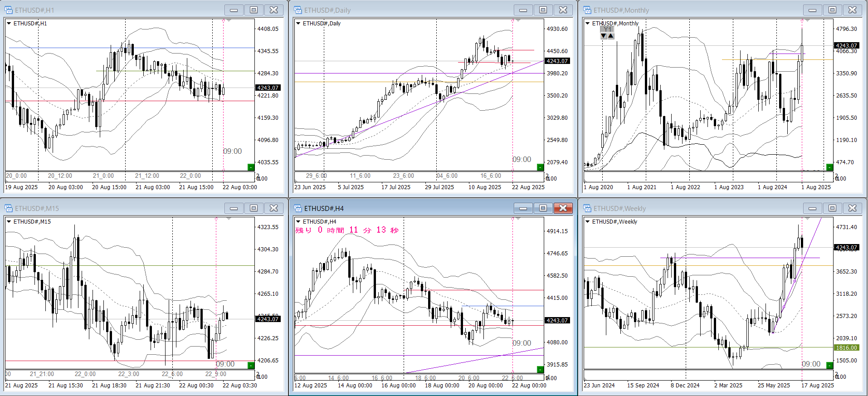Screen dimensions: 868x396
Task: Click the ETHUSD#,Daily chart window icon
Action: pos(298,10)
